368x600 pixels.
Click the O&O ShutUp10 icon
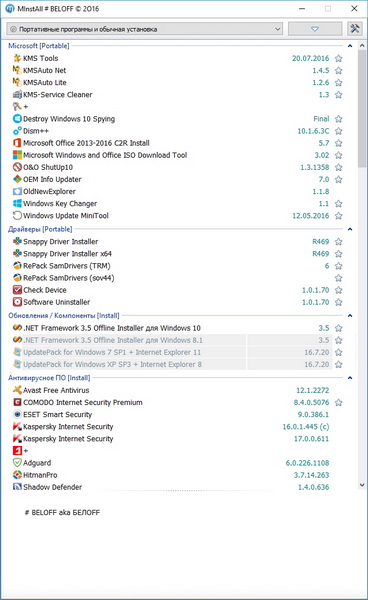point(17,167)
